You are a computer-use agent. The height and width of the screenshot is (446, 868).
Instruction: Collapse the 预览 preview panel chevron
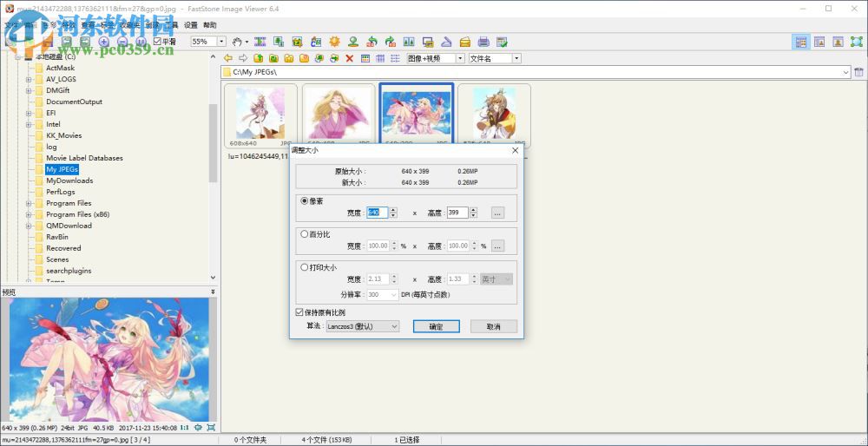pyautogui.click(x=214, y=292)
